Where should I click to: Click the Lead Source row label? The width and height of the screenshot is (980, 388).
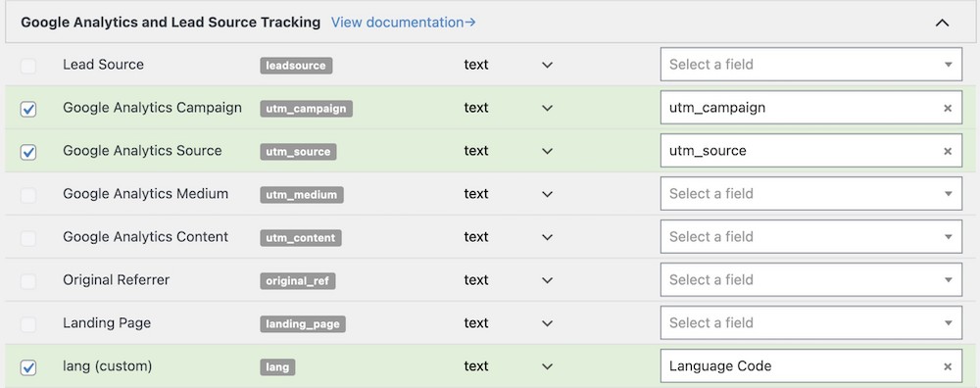[103, 65]
